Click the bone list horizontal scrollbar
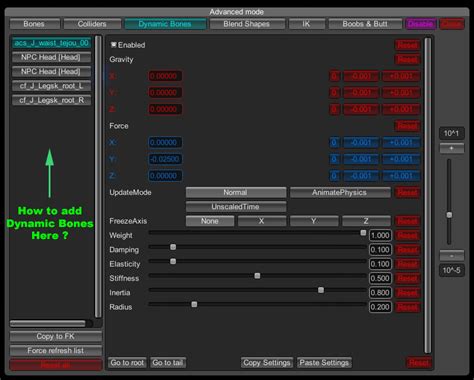The height and width of the screenshot is (380, 474). pyautogui.click(x=48, y=323)
